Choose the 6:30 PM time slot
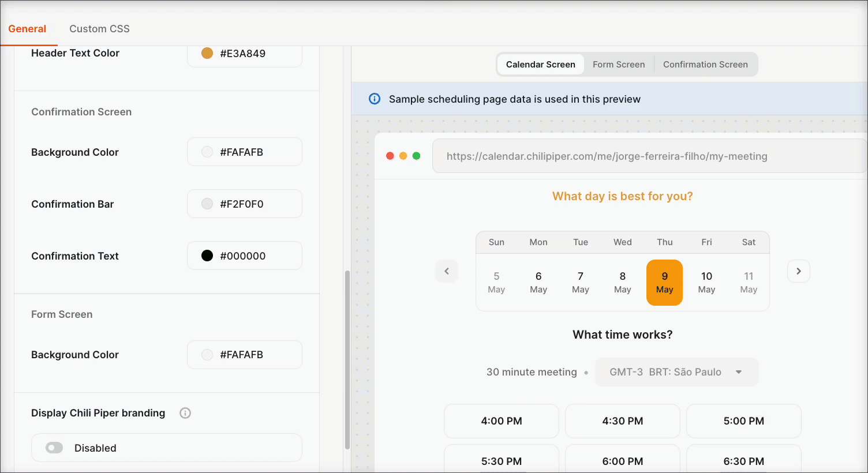Image resolution: width=868 pixels, height=473 pixels. tap(744, 460)
